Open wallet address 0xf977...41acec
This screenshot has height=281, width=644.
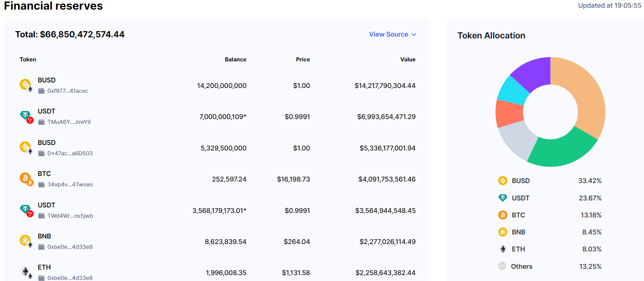click(x=68, y=91)
